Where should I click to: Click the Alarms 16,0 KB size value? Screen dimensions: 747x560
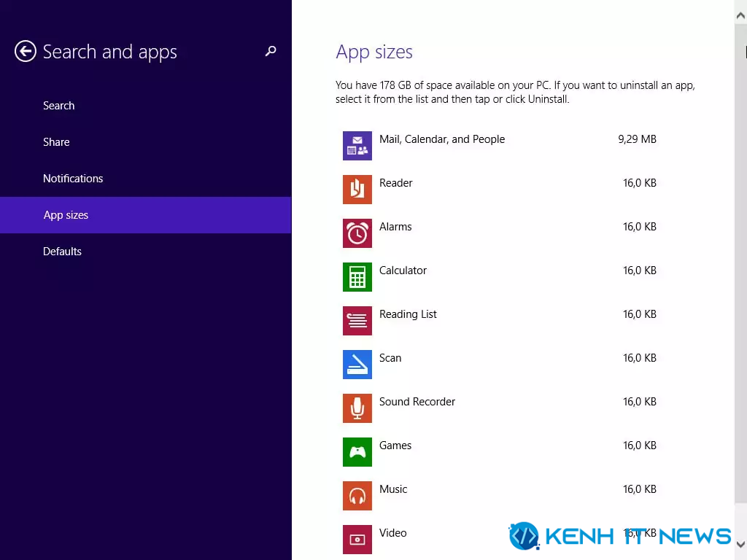click(640, 227)
